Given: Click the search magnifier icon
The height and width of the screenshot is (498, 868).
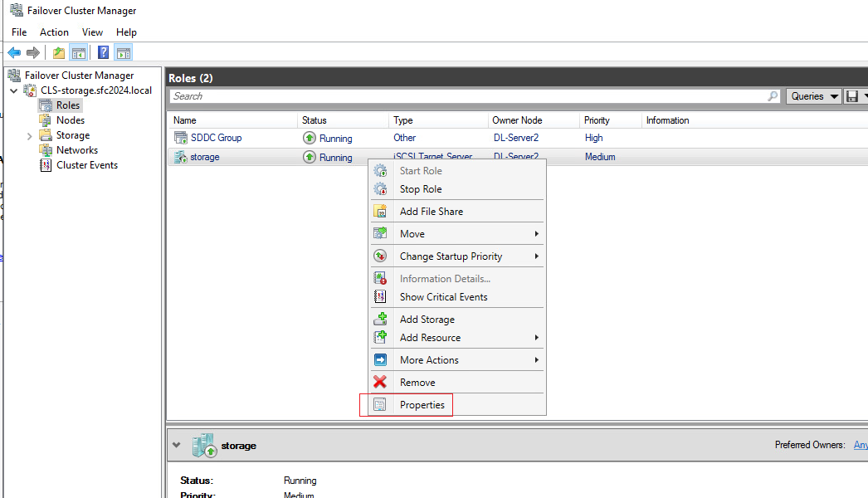Looking at the screenshot, I should click(x=773, y=96).
